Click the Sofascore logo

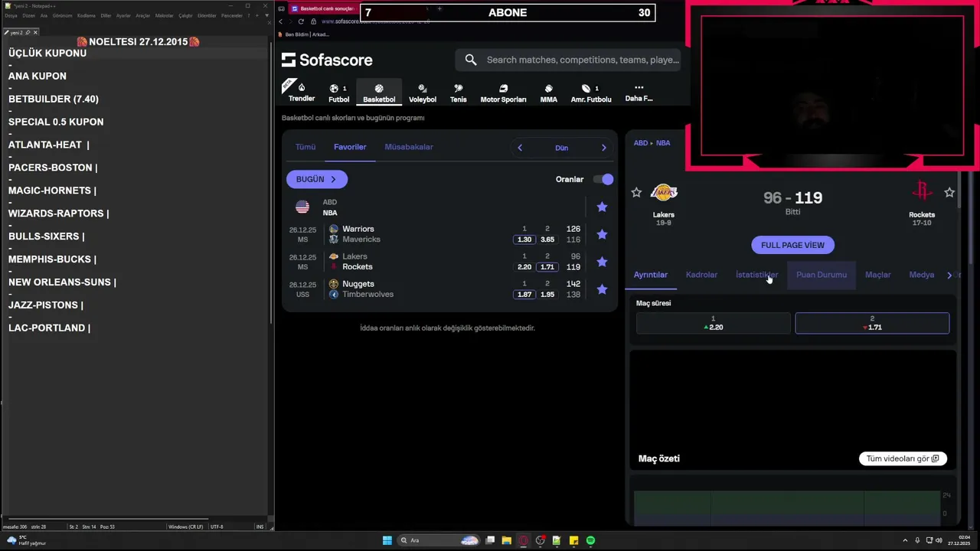(327, 60)
